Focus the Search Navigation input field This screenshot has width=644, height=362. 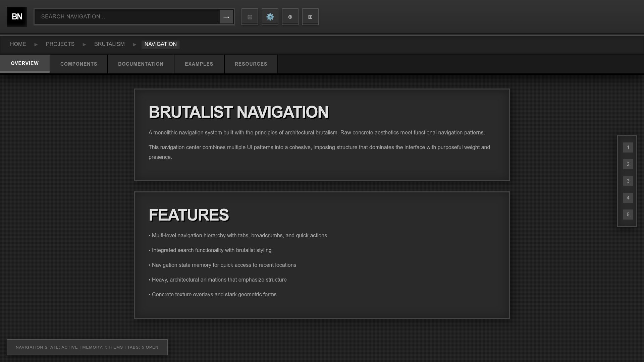point(127,17)
